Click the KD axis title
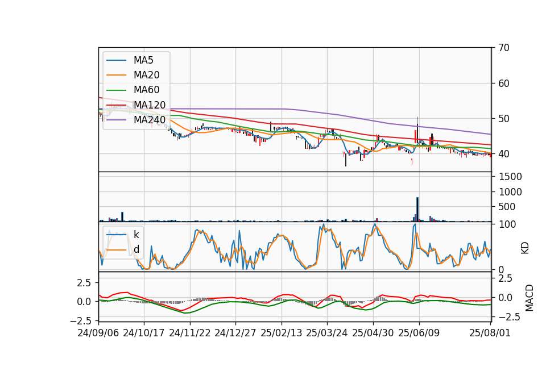The width and height of the screenshot is (546, 392). (x=525, y=248)
